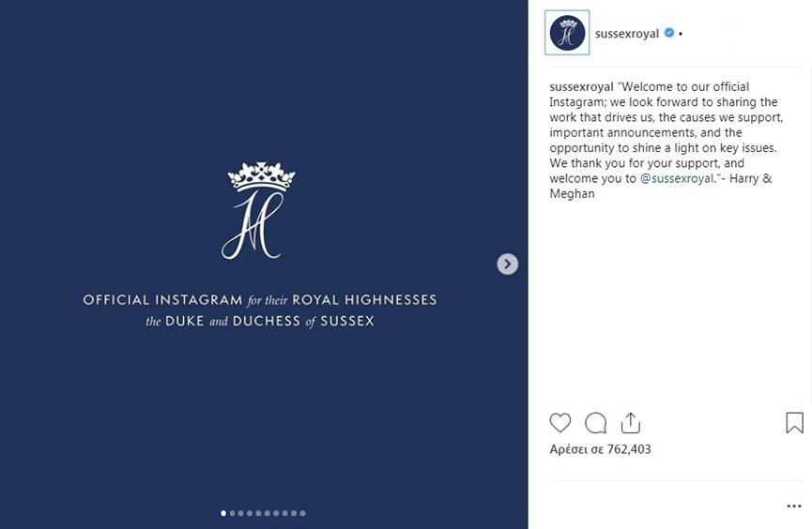The width and height of the screenshot is (812, 529).
Task: Select the last carousel indicator dot
Action: tap(303, 513)
